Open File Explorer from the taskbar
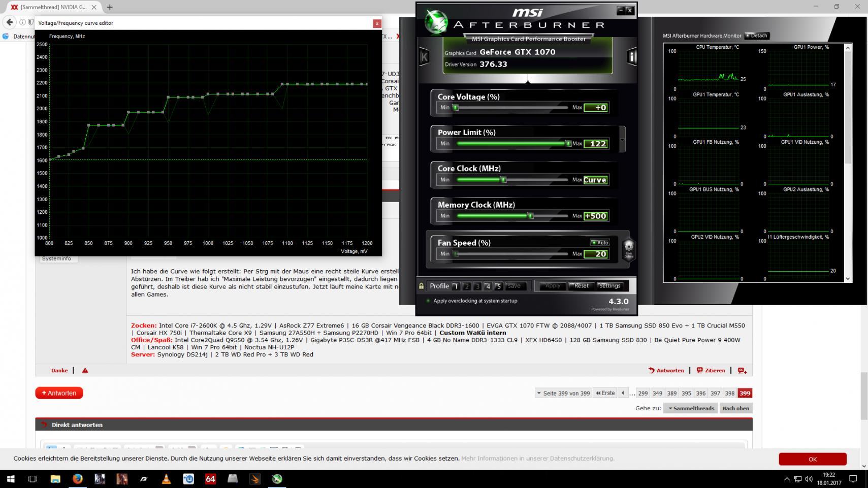Screen dimensions: 868x488 click(x=55, y=479)
